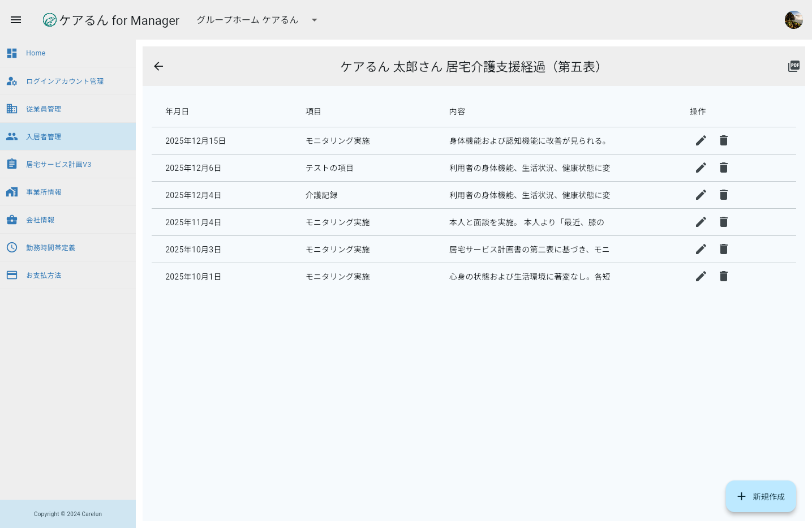Click the お支払方法 card icon
The height and width of the screenshot is (528, 812).
12,275
